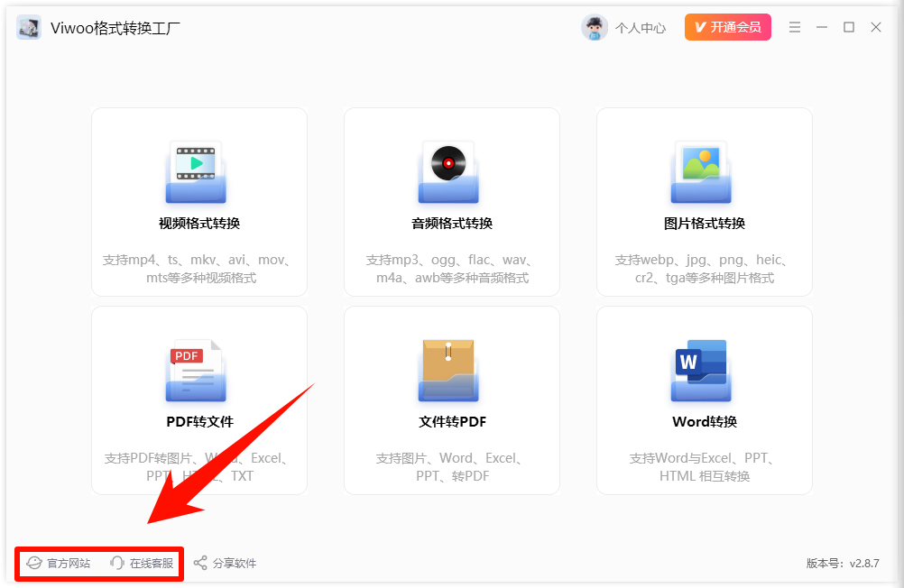Click the user avatar picture
The image size is (904, 588).
(595, 27)
